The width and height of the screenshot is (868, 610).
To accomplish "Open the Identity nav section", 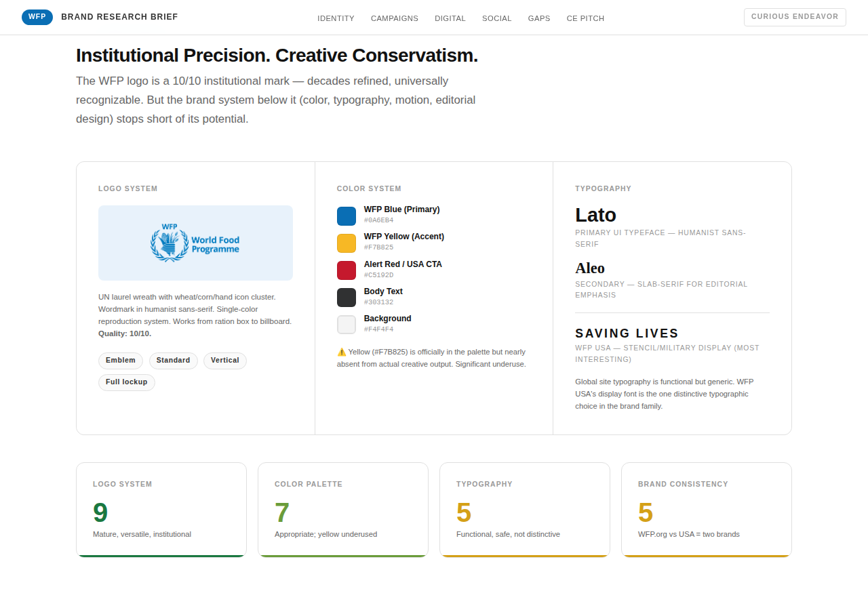I will point(336,18).
